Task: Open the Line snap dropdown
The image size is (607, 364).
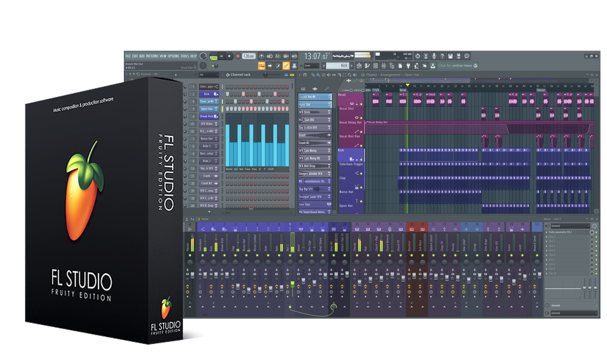Action: tap(311, 66)
